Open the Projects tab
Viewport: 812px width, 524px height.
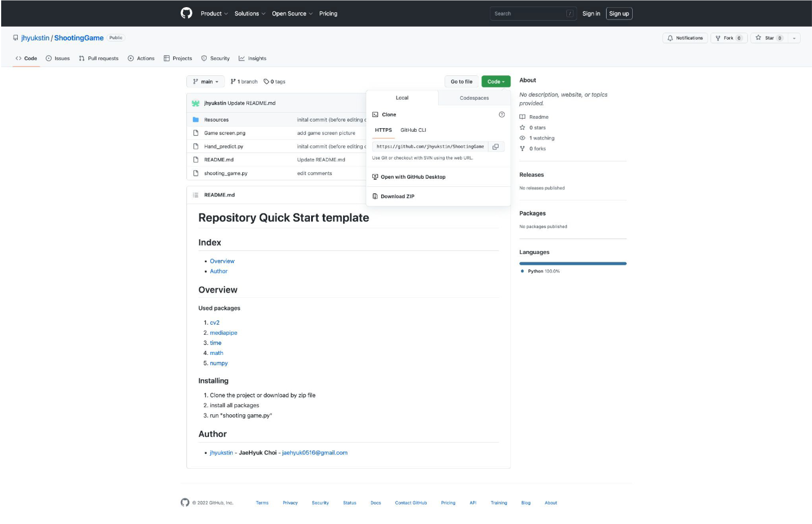click(x=178, y=58)
